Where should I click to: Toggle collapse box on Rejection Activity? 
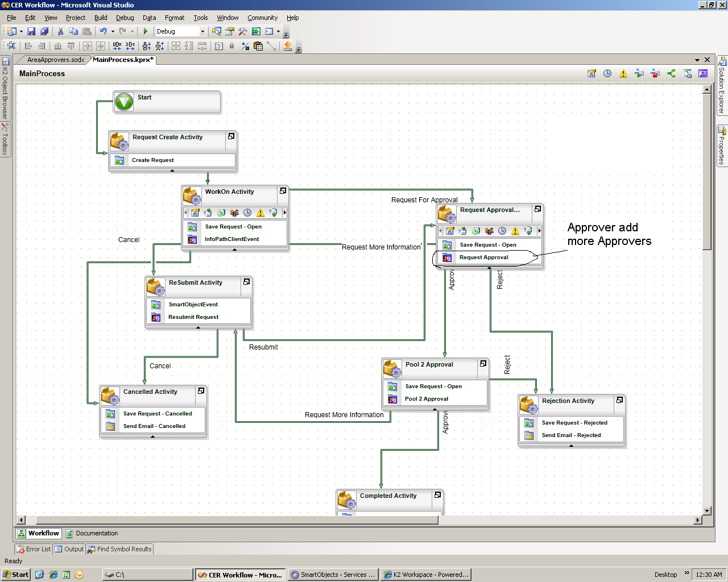(619, 400)
